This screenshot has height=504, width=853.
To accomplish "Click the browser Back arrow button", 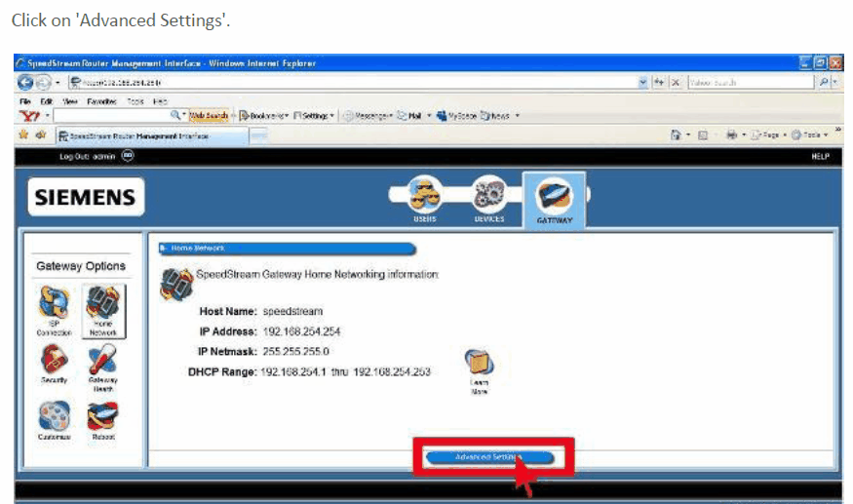I will point(25,82).
